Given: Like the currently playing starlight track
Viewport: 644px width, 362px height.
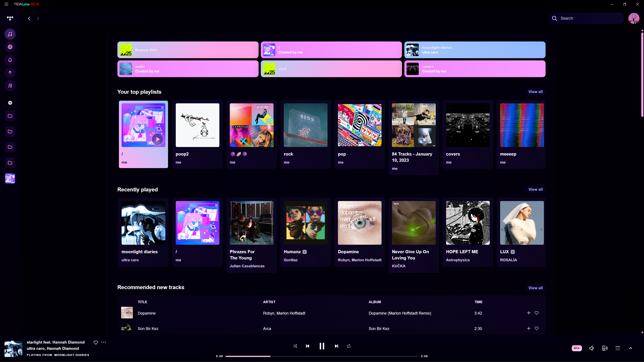Looking at the screenshot, I should 95,343.
